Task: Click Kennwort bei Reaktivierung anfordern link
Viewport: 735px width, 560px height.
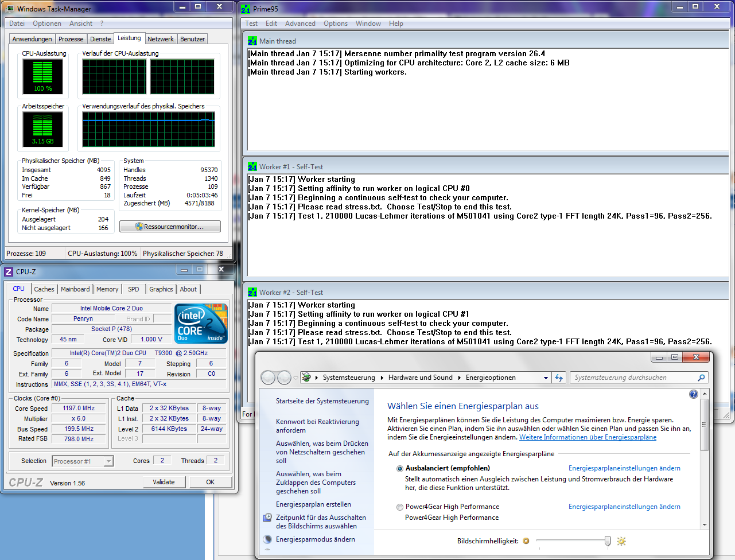Action: [x=317, y=426]
